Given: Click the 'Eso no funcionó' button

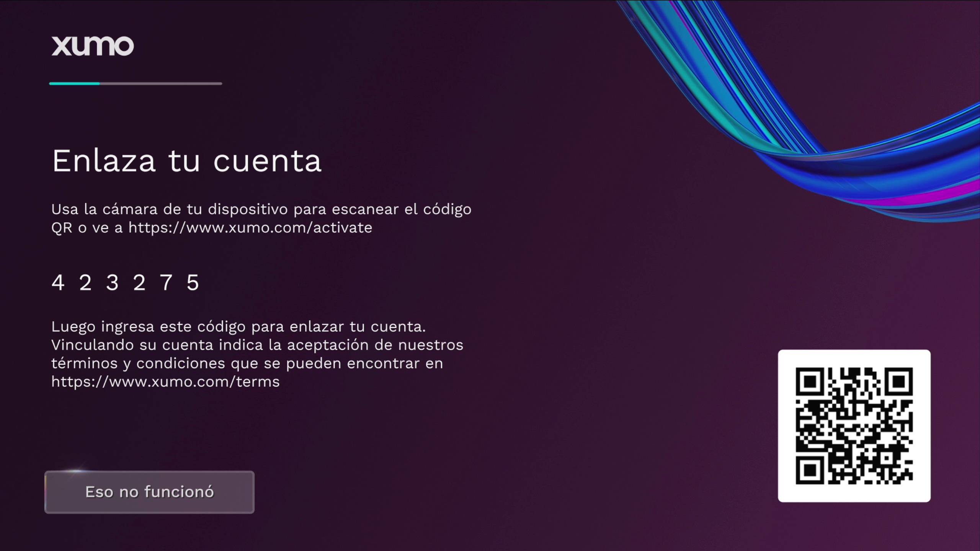Looking at the screenshot, I should 149,492.
